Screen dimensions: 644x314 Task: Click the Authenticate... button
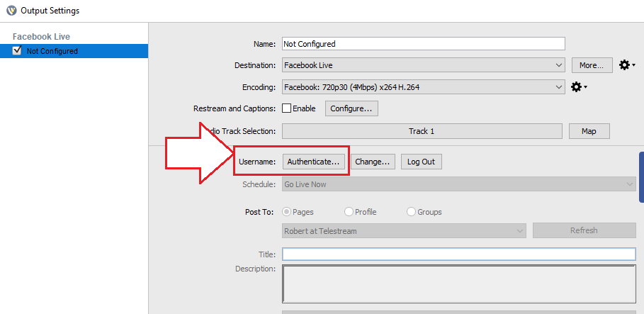[313, 162]
